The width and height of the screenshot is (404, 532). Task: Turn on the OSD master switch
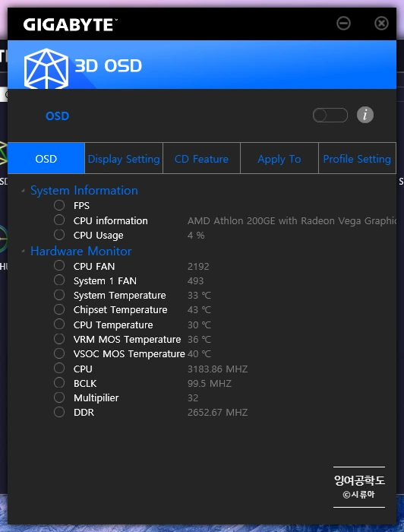pyautogui.click(x=330, y=116)
